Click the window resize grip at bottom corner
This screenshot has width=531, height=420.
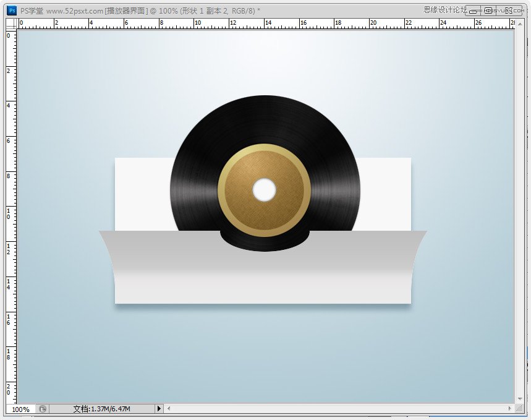click(519, 408)
